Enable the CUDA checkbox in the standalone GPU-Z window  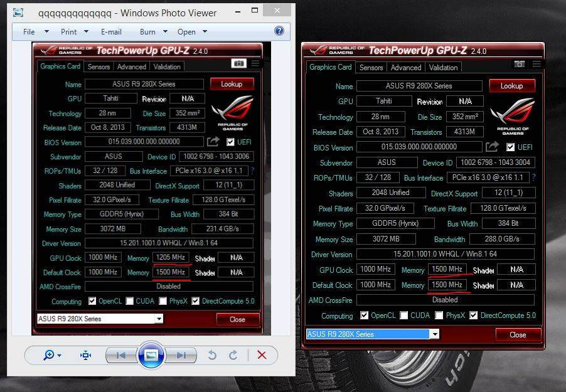404,315
